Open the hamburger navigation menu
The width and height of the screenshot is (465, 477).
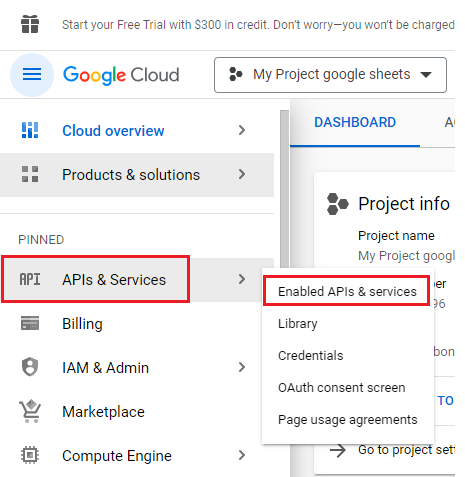pos(32,74)
